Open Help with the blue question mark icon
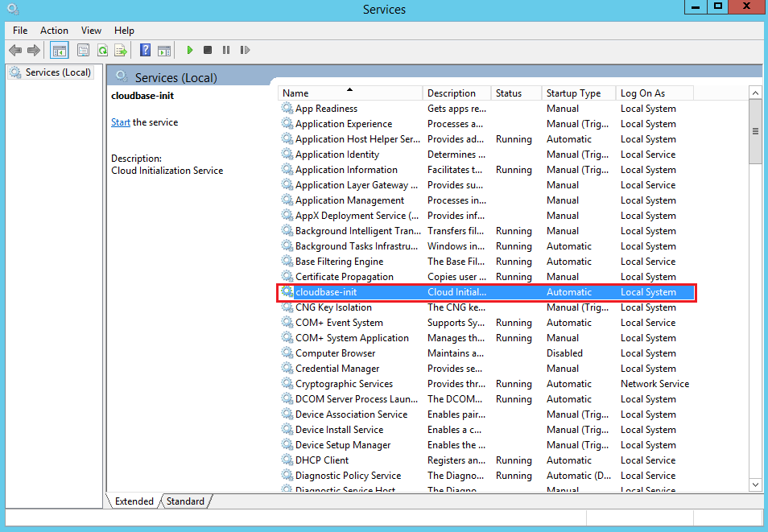The height and width of the screenshot is (532, 768). (145, 50)
